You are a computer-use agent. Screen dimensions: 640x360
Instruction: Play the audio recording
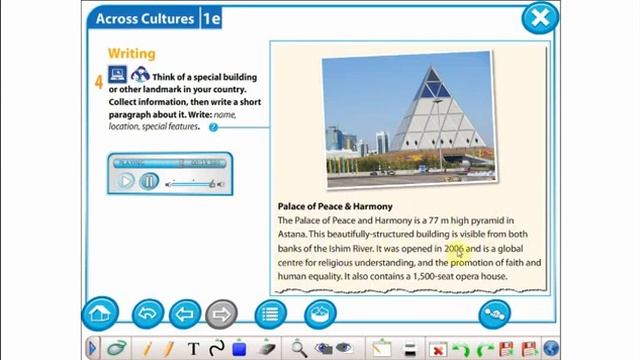click(125, 181)
